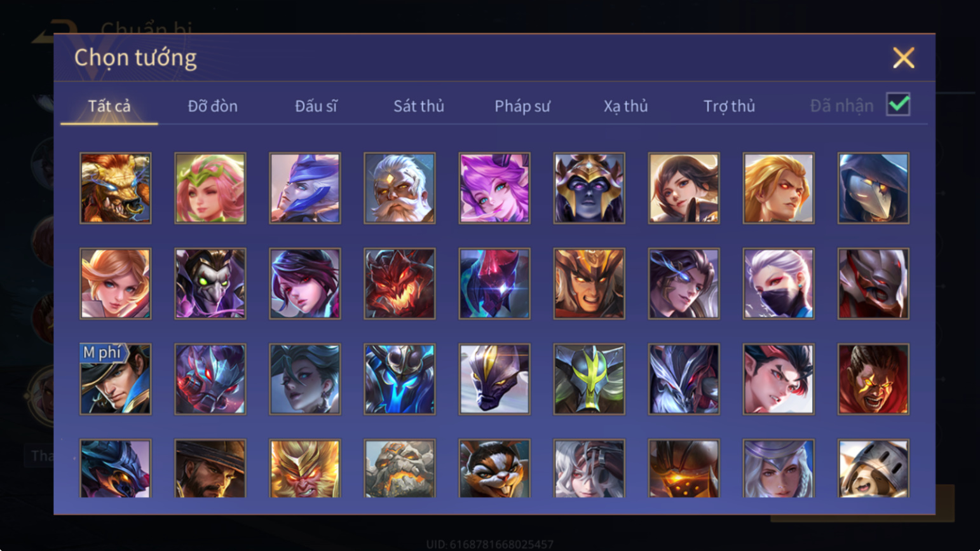Screen dimensions: 980x551
Task: Select the golden bull hero portrait
Action: [x=116, y=188]
